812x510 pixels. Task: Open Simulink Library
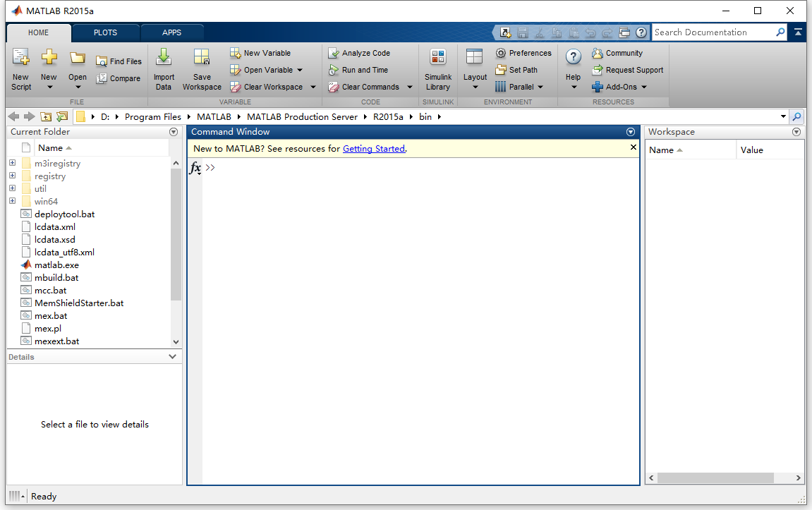438,69
